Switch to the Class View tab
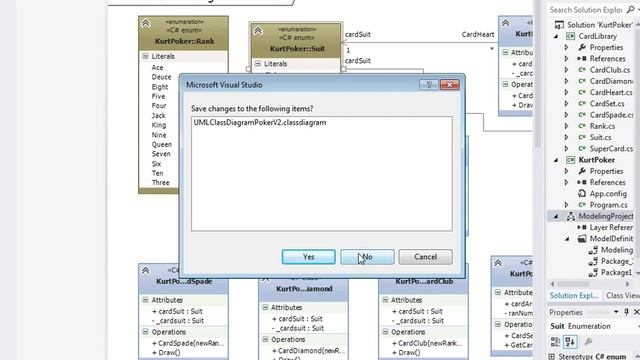This screenshot has width=640, height=360. (x=622, y=296)
